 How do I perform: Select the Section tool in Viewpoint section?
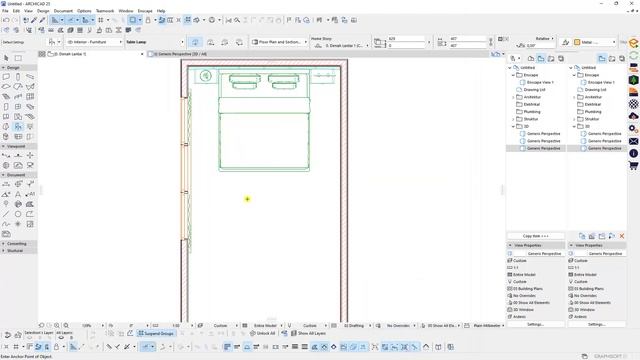click(x=6, y=156)
